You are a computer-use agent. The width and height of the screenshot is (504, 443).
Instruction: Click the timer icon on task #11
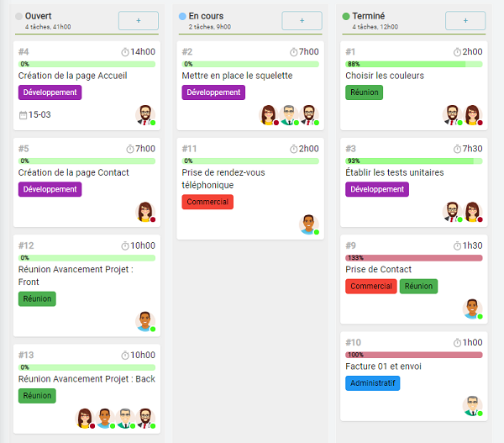point(293,149)
